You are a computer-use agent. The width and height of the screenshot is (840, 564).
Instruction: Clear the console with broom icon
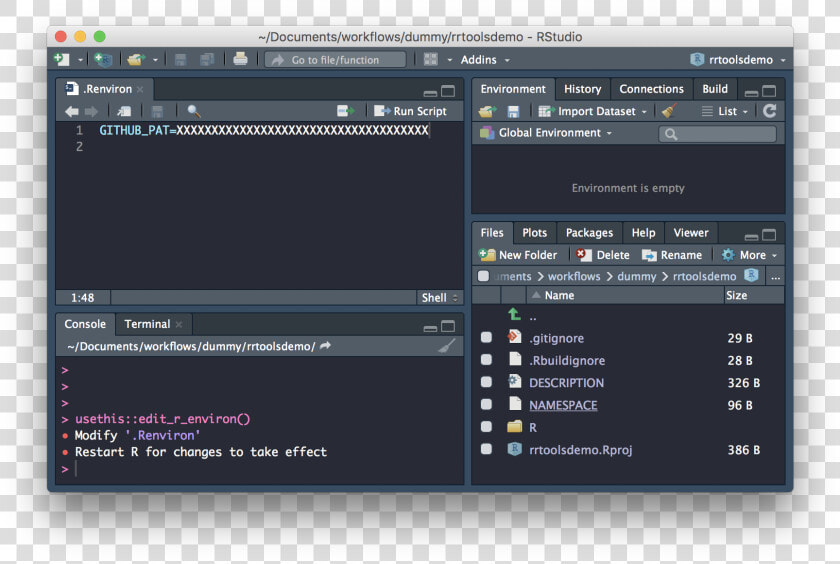(x=447, y=346)
